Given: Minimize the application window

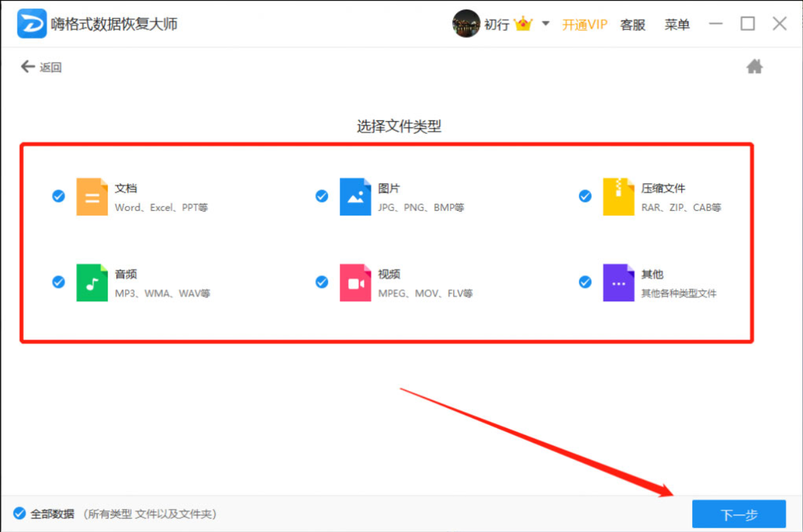Looking at the screenshot, I should pos(716,24).
